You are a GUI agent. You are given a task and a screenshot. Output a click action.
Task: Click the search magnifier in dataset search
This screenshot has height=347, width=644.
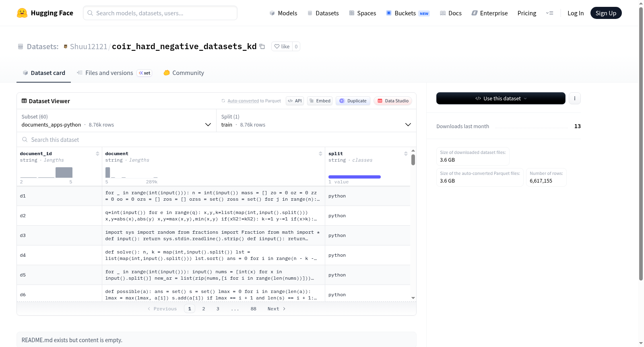coord(25,139)
